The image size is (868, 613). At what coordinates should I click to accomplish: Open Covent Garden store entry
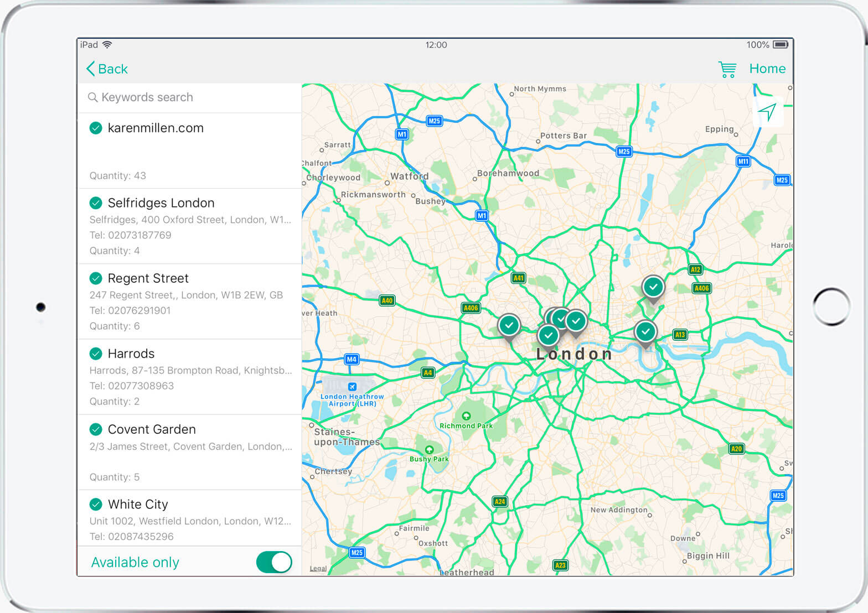tap(189, 452)
